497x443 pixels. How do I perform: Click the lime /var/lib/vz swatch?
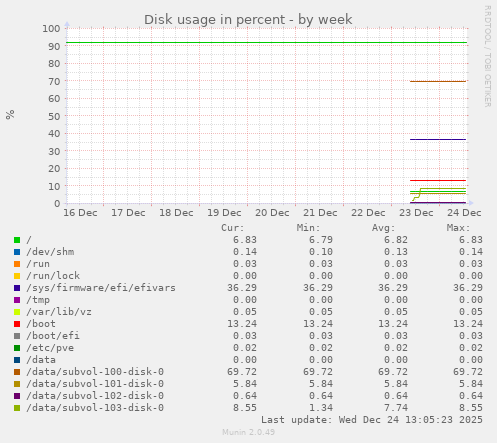click(x=17, y=312)
